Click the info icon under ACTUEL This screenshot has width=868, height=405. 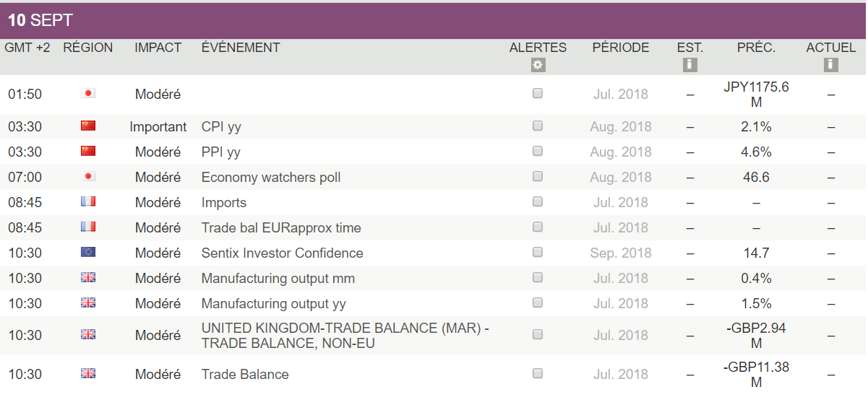pyautogui.click(x=831, y=65)
